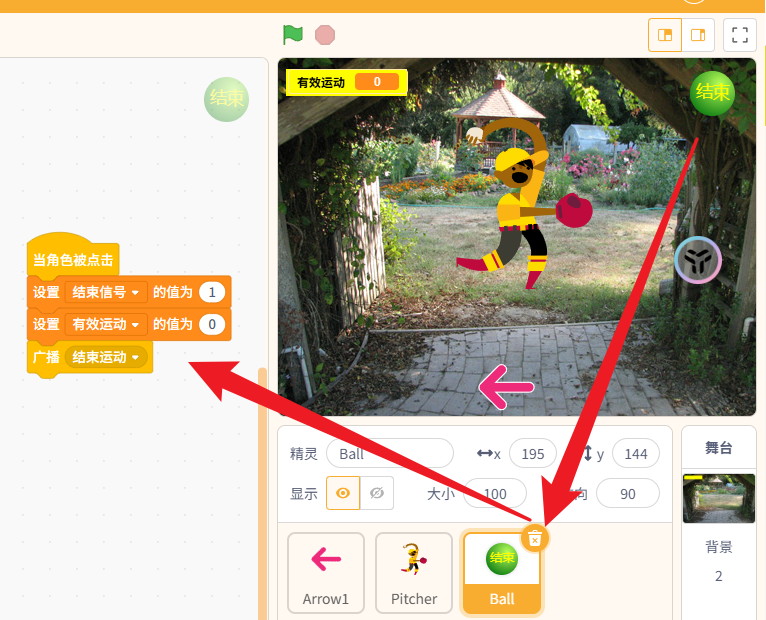This screenshot has width=766, height=620.
Task: Select the stage backdrop thumbnail
Action: click(x=718, y=499)
